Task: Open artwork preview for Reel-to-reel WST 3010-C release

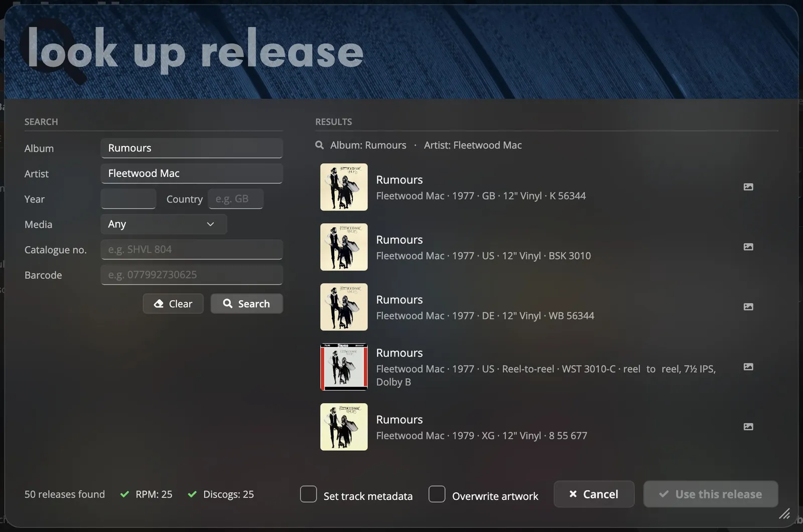Action: click(748, 367)
